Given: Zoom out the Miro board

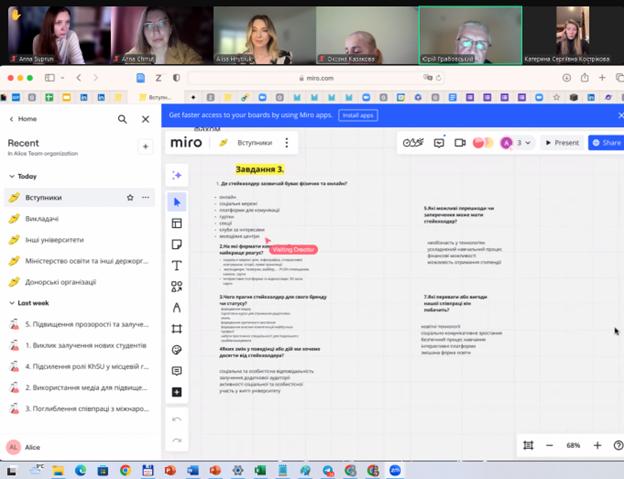Looking at the screenshot, I should 550,445.
